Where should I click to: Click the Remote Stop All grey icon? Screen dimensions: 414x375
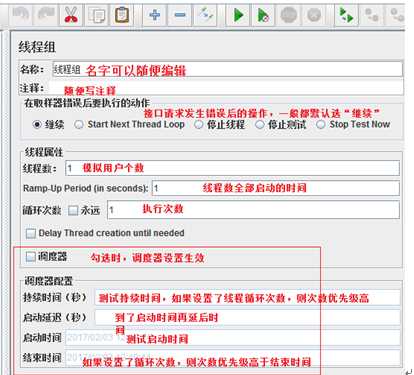point(372,15)
